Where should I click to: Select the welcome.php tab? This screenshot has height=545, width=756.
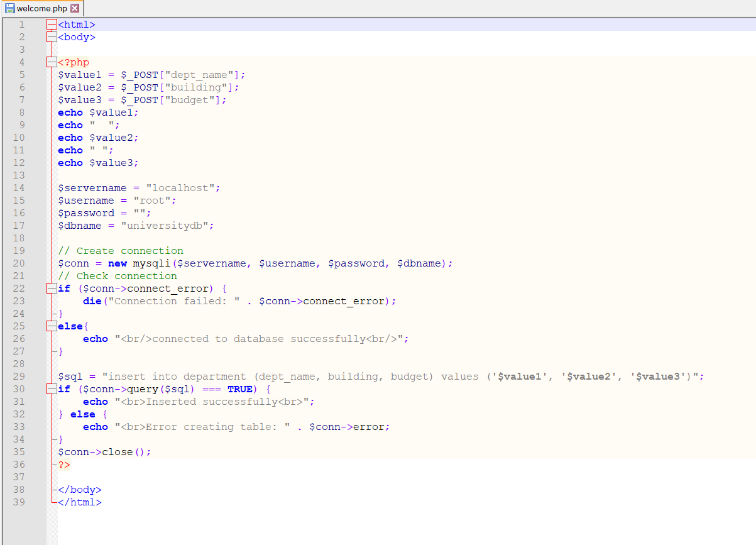click(x=41, y=8)
